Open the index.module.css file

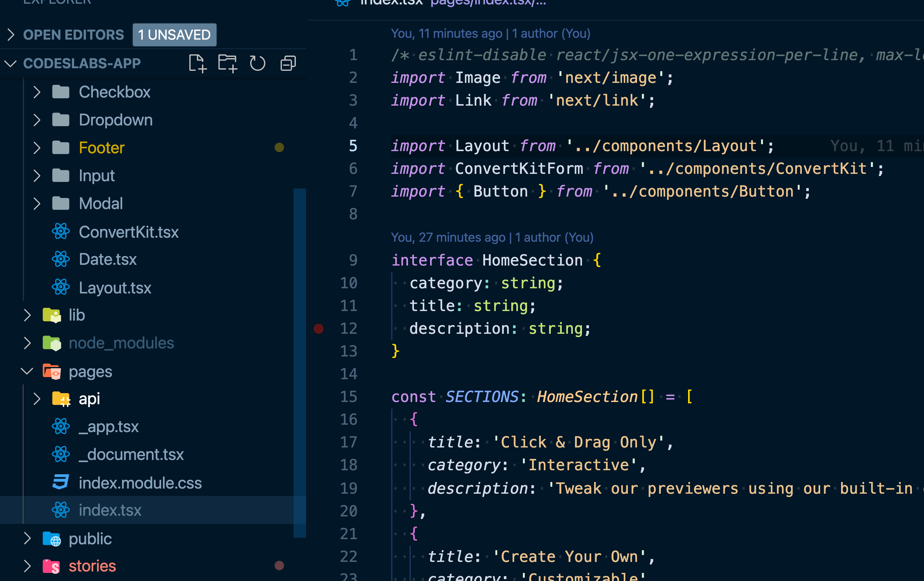(140, 483)
